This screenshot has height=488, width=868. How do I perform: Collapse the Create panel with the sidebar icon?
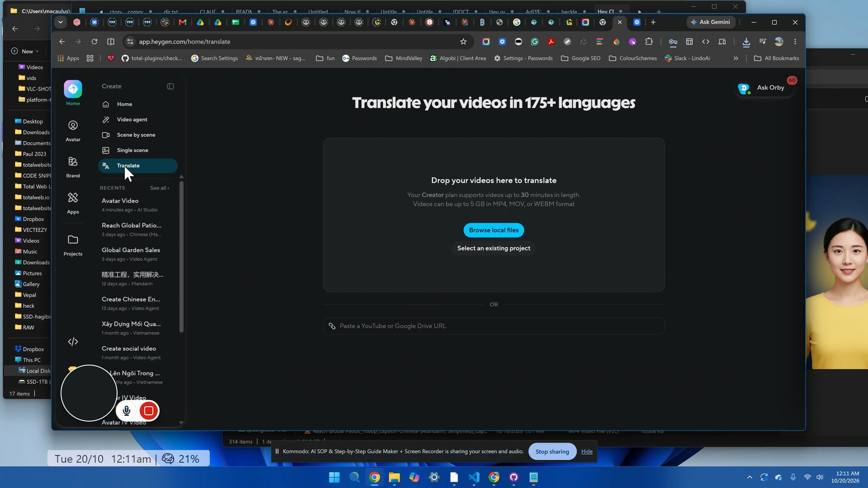[x=170, y=86]
